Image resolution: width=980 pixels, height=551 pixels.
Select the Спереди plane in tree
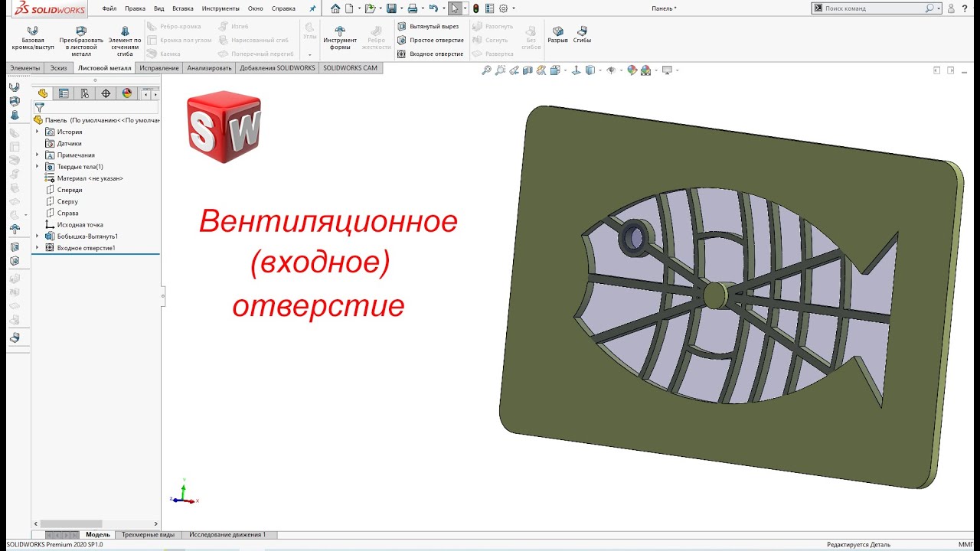point(64,190)
